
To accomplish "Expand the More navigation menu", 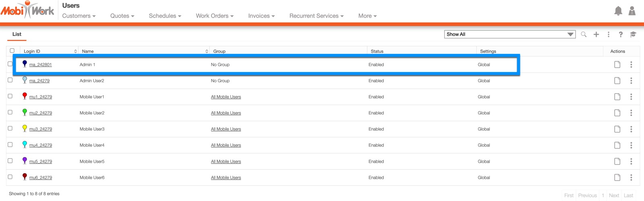I will tap(367, 16).
